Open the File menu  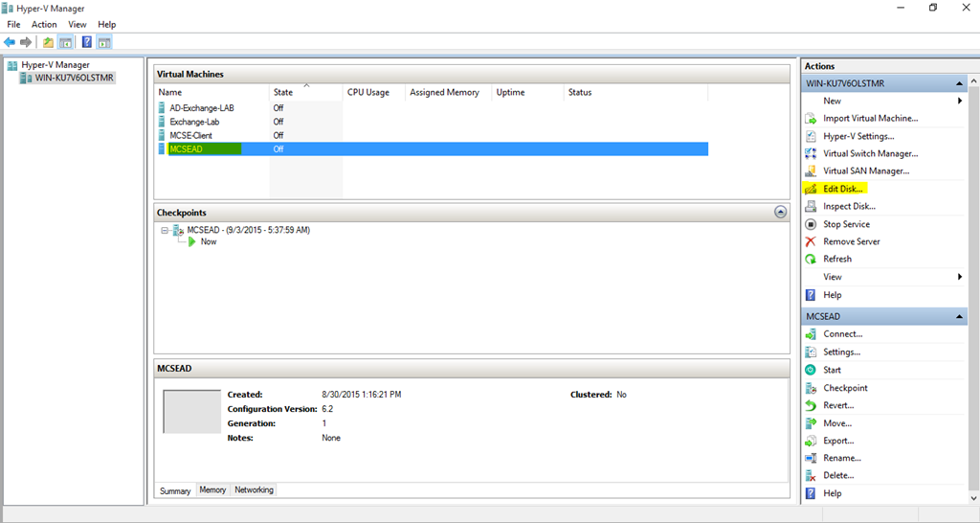click(x=13, y=24)
